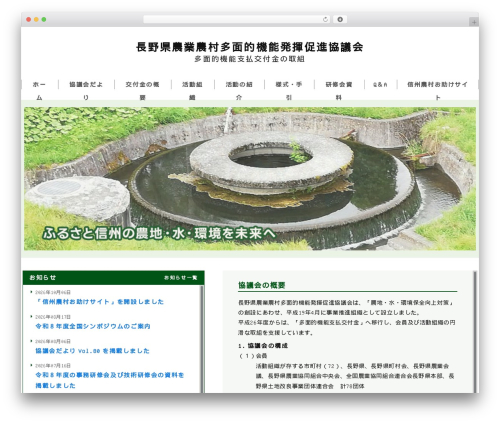The image size is (500, 423).
Task: Click the 協議会の概要 panel scrollbar
Action: pyautogui.click(x=475, y=332)
